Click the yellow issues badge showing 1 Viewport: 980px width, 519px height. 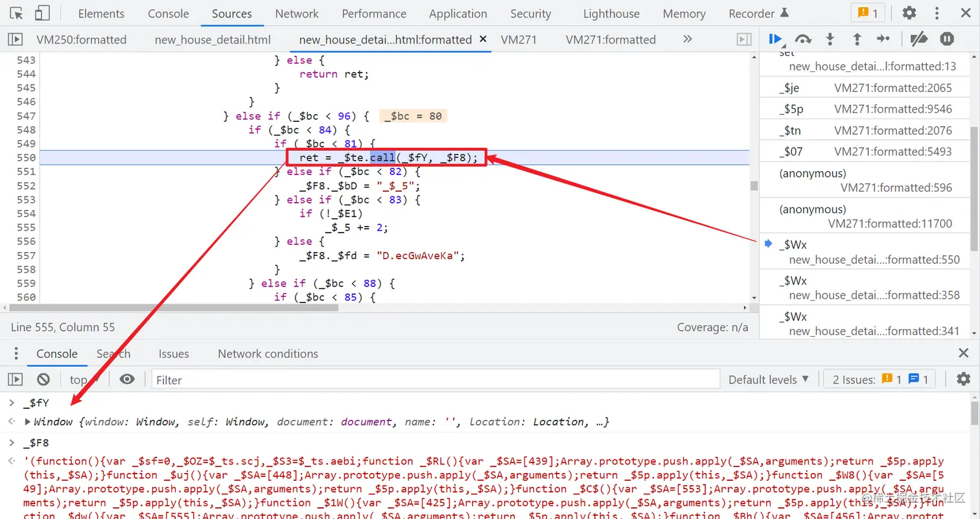(x=868, y=13)
